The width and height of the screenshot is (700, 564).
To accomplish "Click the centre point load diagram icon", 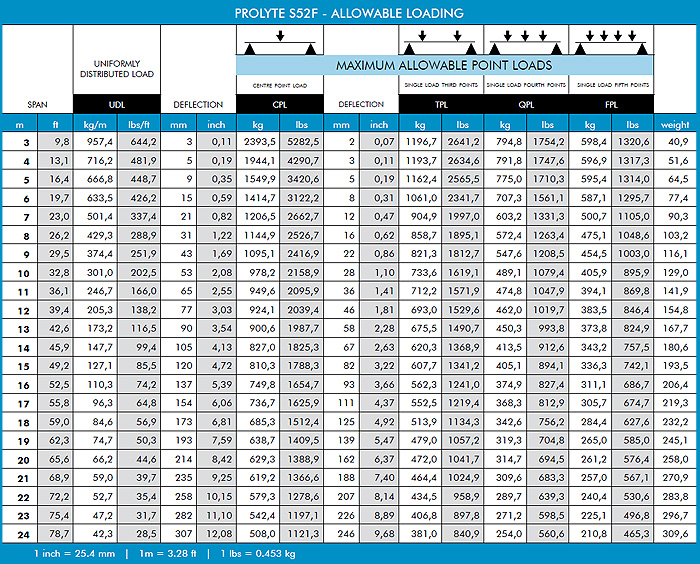I will click(x=280, y=43).
